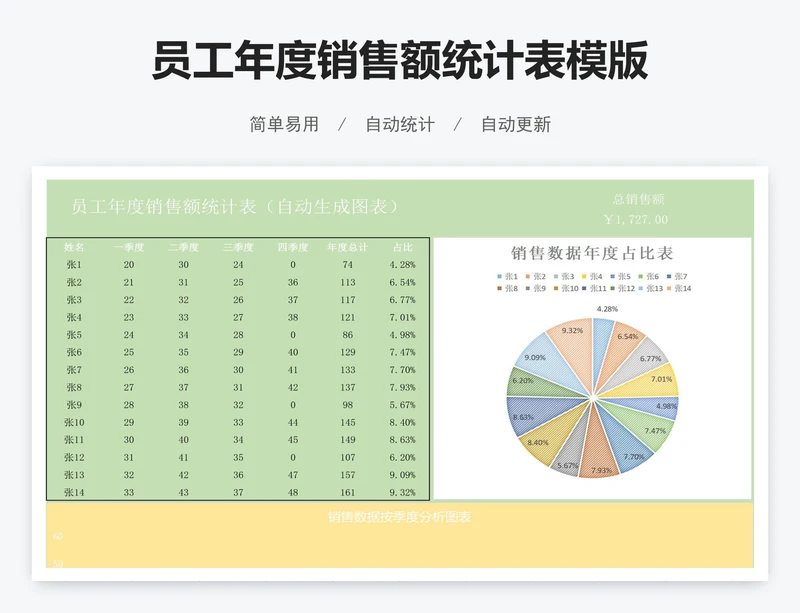Select the 占比 column header
This screenshot has width=800, height=613.
[x=402, y=247]
